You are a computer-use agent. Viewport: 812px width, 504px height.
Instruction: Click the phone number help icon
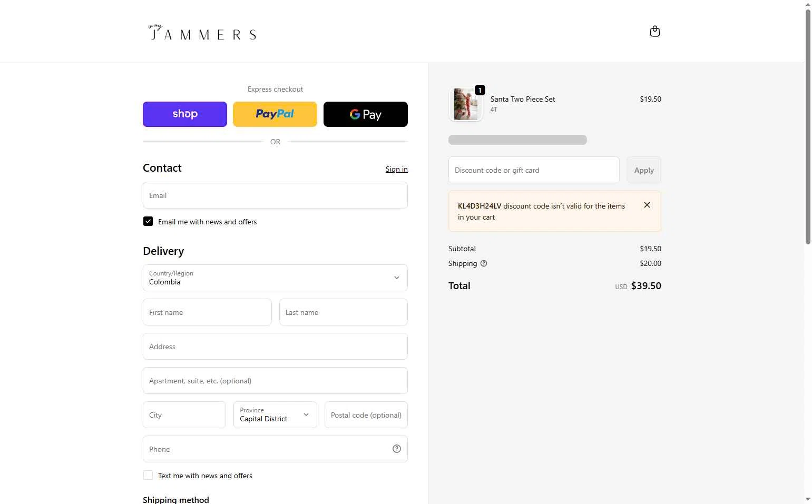click(x=397, y=449)
